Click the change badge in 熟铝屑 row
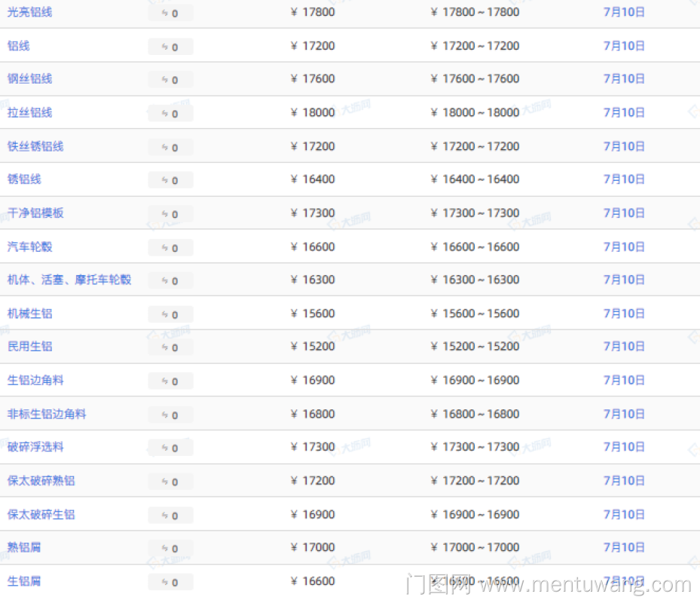The width and height of the screenshot is (700, 603). pos(170,548)
